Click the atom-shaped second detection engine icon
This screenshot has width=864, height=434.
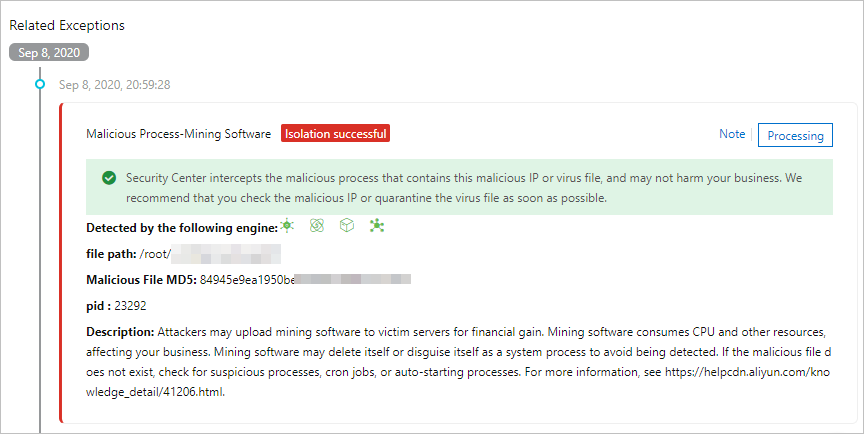317,225
